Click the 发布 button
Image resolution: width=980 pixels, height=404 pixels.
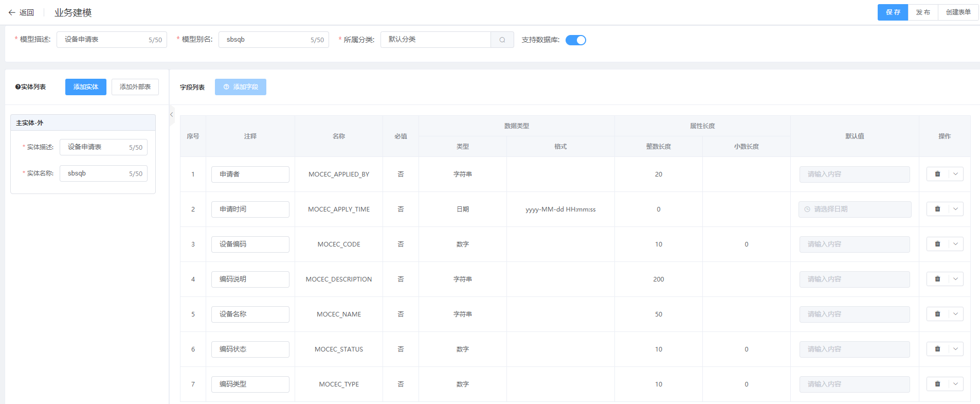pos(923,12)
